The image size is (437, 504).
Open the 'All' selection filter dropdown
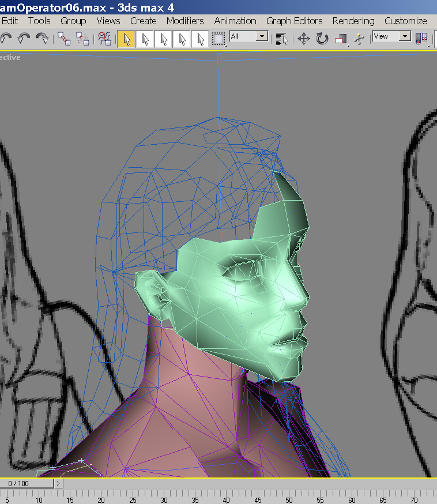click(262, 36)
